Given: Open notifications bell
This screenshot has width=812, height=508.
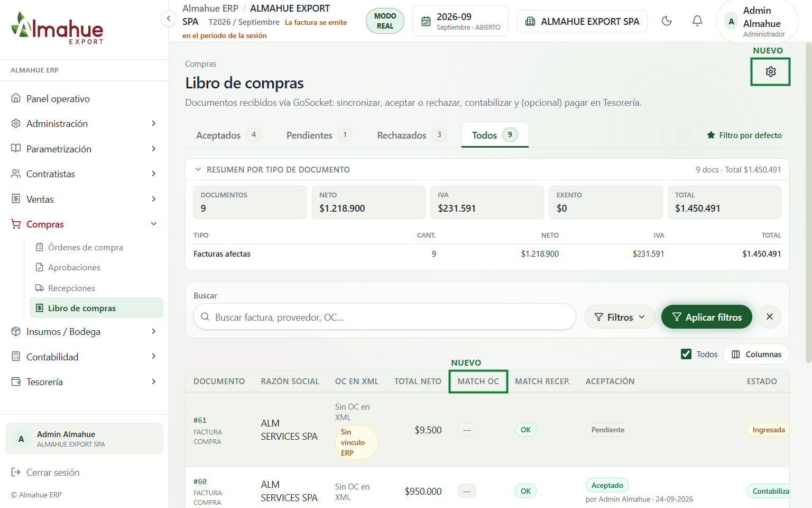Looking at the screenshot, I should [697, 21].
